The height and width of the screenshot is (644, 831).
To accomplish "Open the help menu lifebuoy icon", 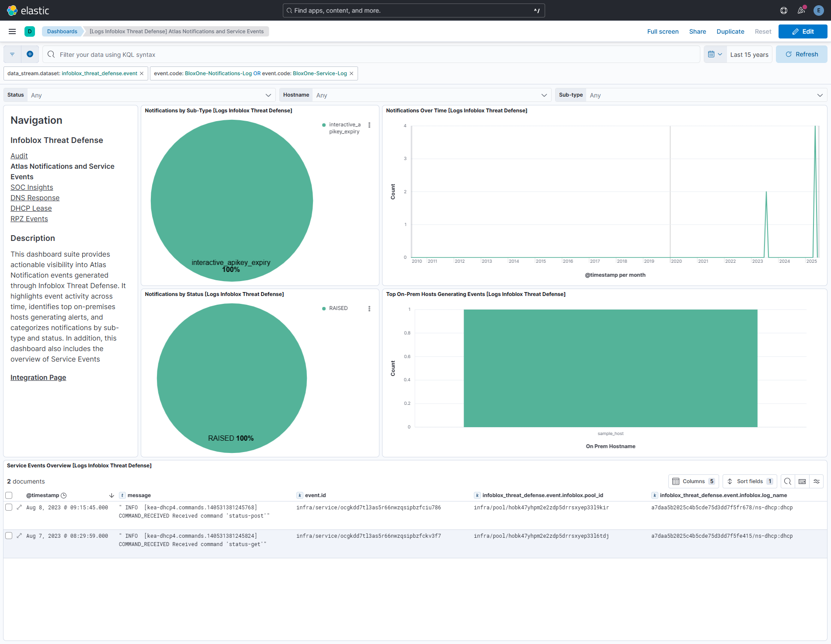I will tap(784, 10).
